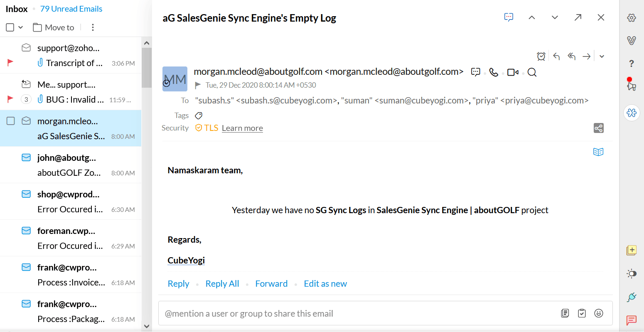Open the foreman.cwp... error email

pyautogui.click(x=71, y=238)
